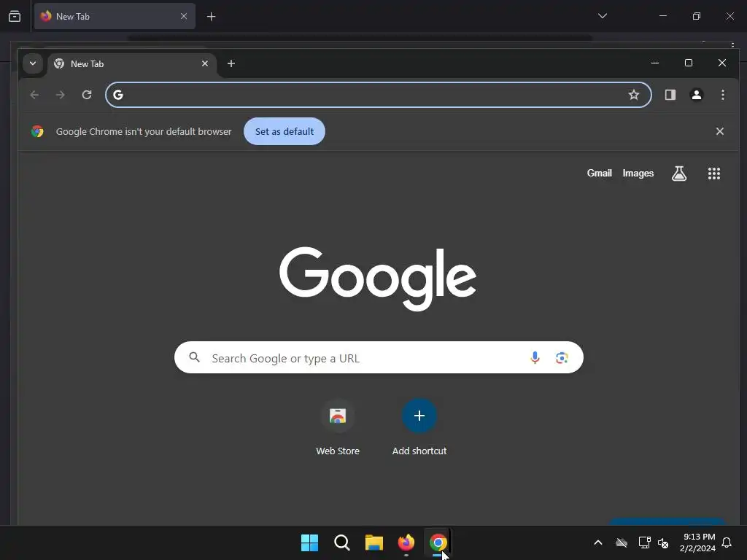Open Chrome side panel
747x560 pixels.
(x=670, y=95)
